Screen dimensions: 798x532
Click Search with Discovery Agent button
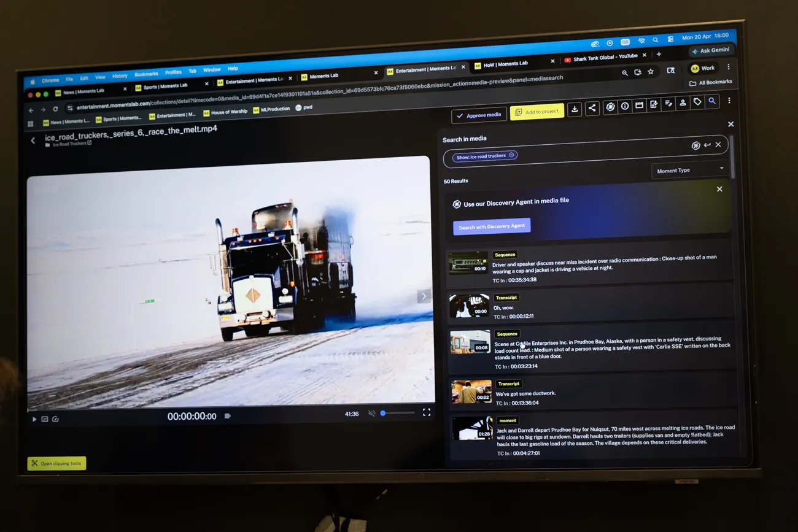(x=492, y=226)
